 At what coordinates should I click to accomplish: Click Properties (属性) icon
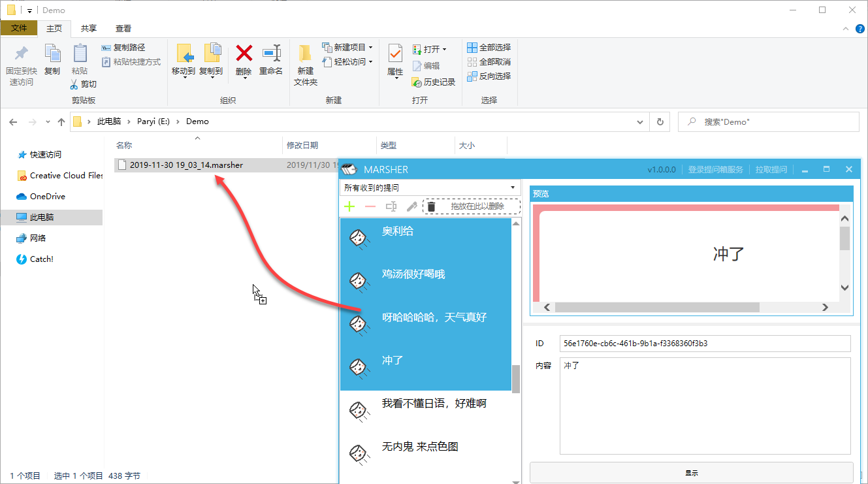395,54
